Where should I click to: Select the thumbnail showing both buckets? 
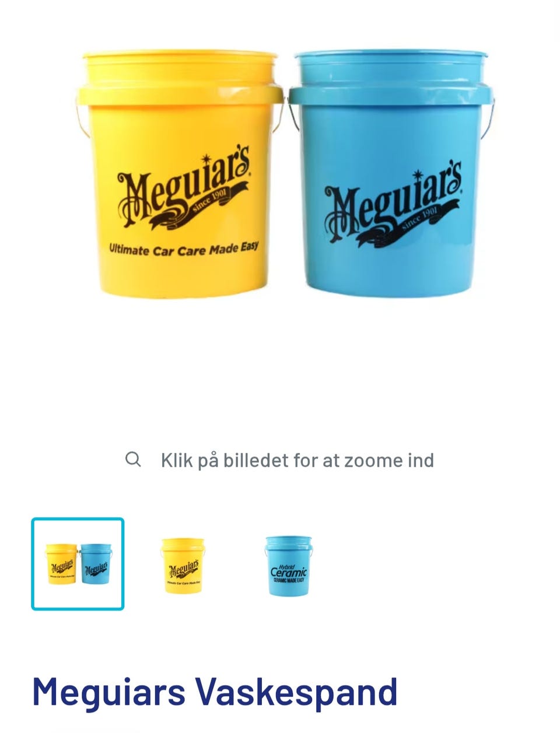[x=78, y=564]
